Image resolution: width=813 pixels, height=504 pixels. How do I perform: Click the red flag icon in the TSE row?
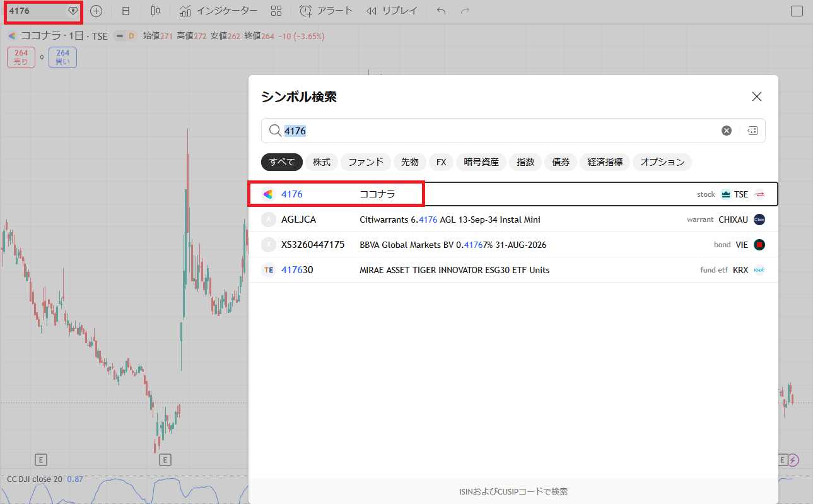[x=759, y=194]
